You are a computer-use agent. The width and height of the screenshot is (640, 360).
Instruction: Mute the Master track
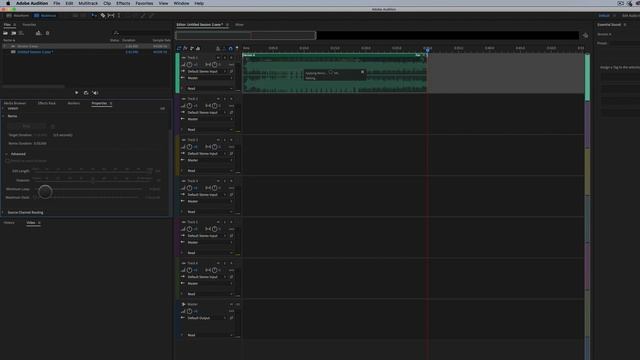tap(231, 304)
